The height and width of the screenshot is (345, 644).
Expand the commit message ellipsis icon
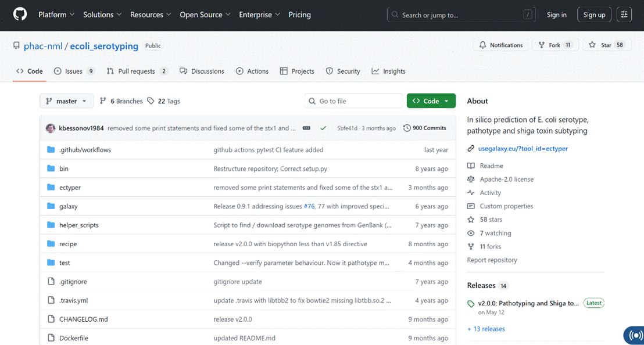pos(306,128)
